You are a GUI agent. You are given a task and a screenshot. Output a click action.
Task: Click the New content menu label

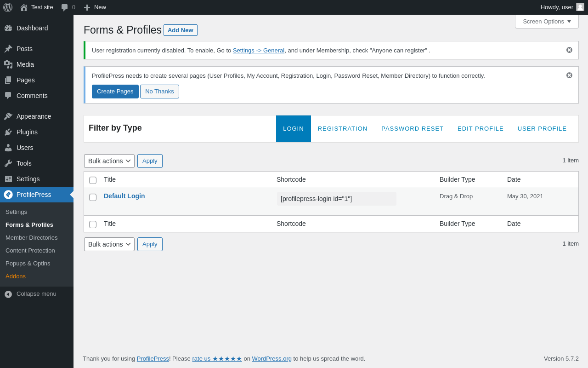tap(100, 7)
